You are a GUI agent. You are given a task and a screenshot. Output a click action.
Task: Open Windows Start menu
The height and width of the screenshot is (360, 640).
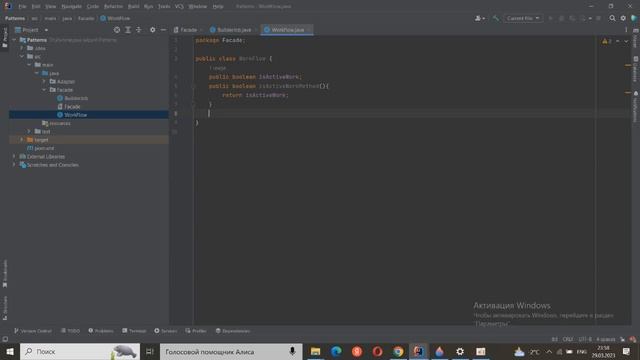coord(10,351)
